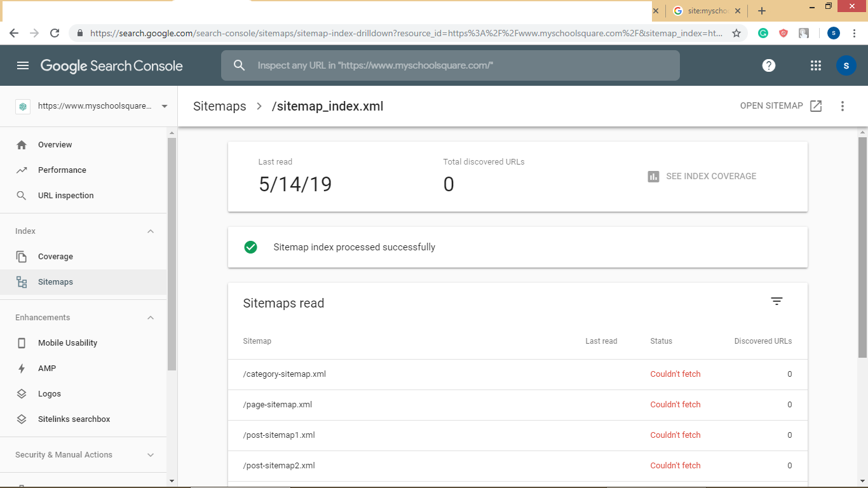Open the Help question mark icon

pos(769,65)
